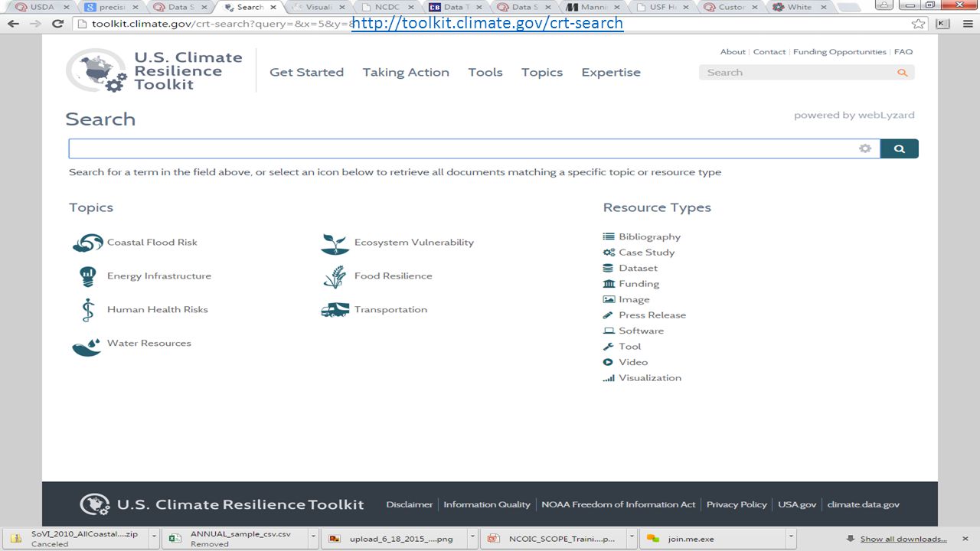
Task: Click the Software laptop icon
Action: 609,331
